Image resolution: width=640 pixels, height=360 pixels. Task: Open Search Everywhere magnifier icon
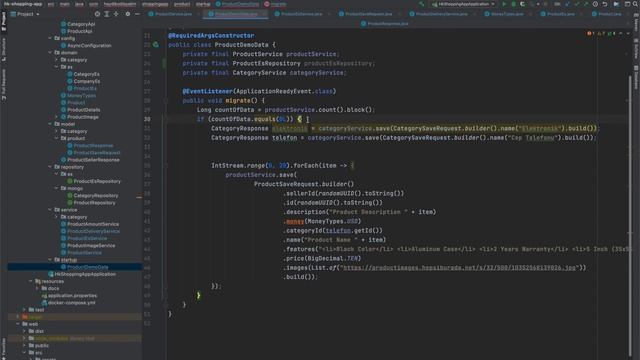(x=635, y=4)
